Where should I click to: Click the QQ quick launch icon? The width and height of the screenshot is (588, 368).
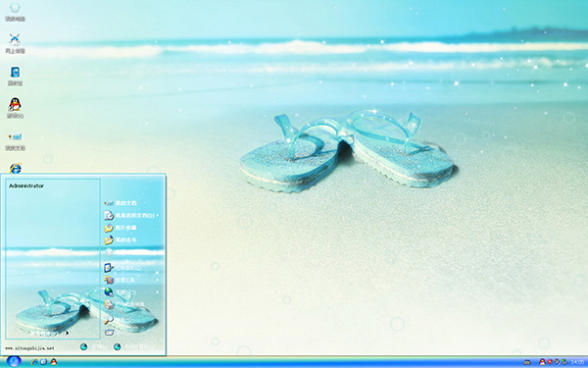54,362
